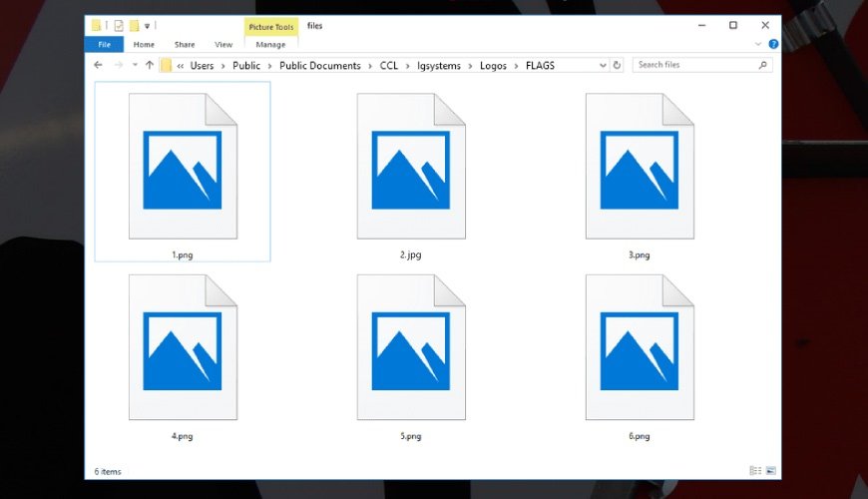
Task: Select the 3.png file thumbnail
Action: coord(640,166)
